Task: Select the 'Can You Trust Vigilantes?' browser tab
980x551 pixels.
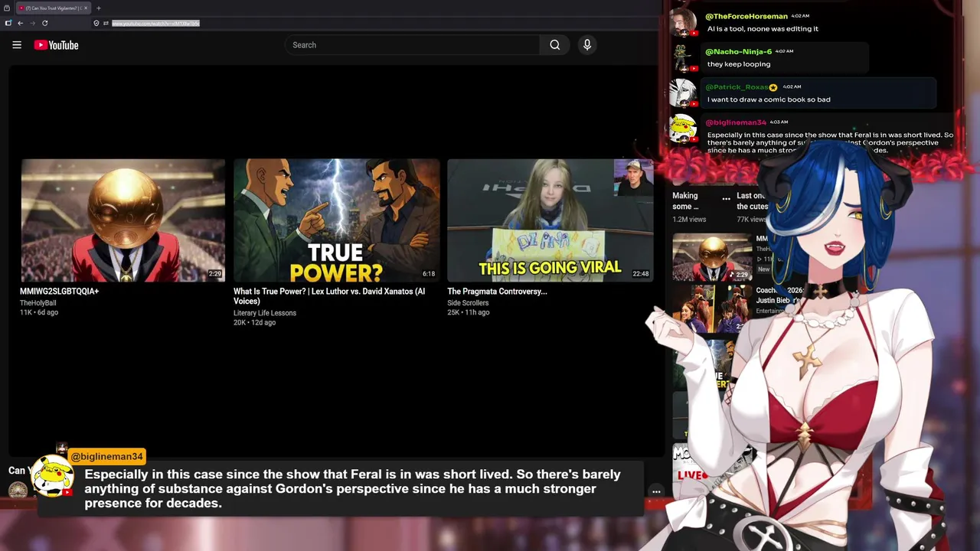Action: point(54,8)
